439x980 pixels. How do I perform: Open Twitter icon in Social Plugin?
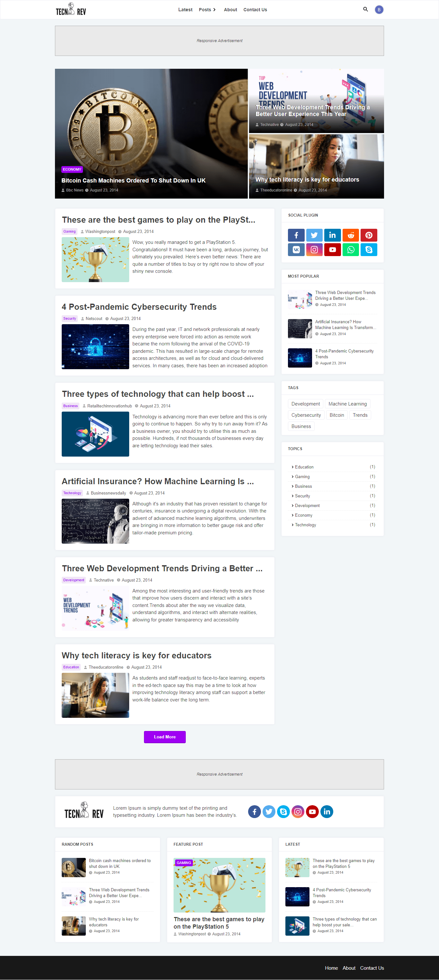pyautogui.click(x=314, y=235)
